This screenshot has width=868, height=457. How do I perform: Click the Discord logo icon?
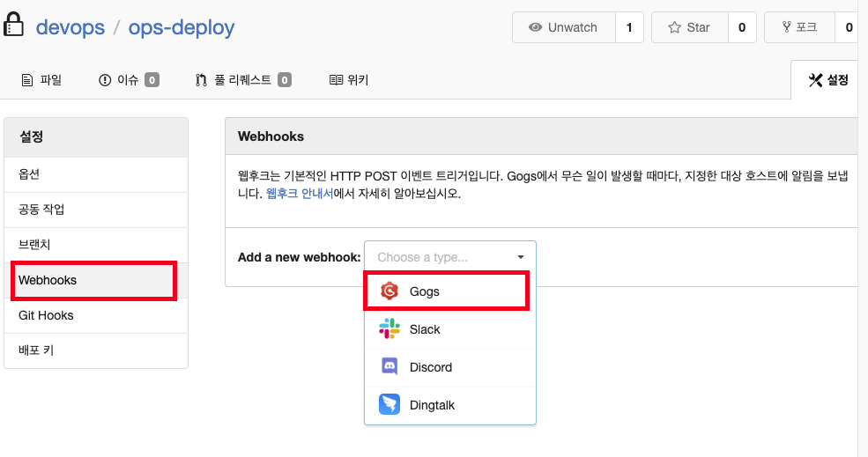point(389,366)
